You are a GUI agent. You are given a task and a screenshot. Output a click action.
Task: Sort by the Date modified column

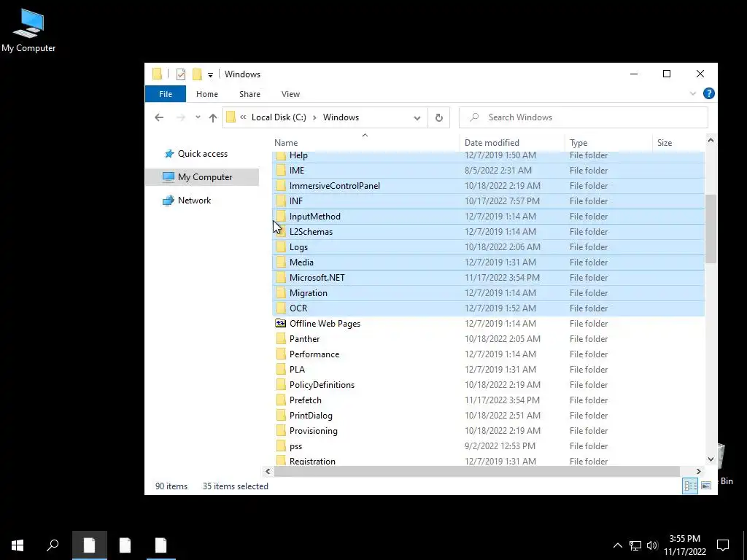click(492, 142)
